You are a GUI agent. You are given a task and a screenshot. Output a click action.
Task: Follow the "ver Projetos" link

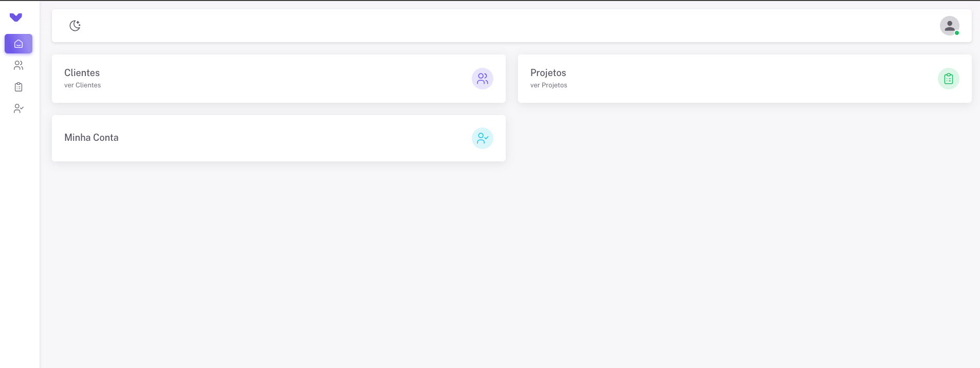pyautogui.click(x=548, y=85)
